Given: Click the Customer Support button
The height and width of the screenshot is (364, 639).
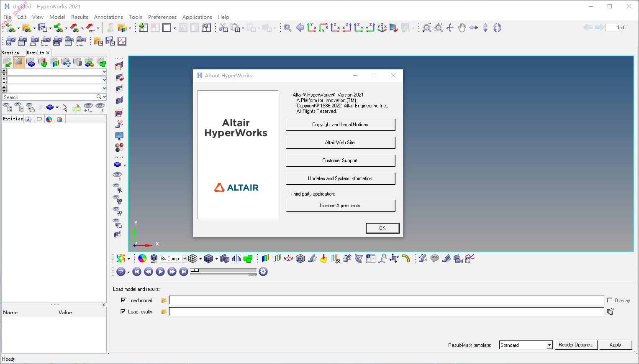Looking at the screenshot, I should (341, 160).
